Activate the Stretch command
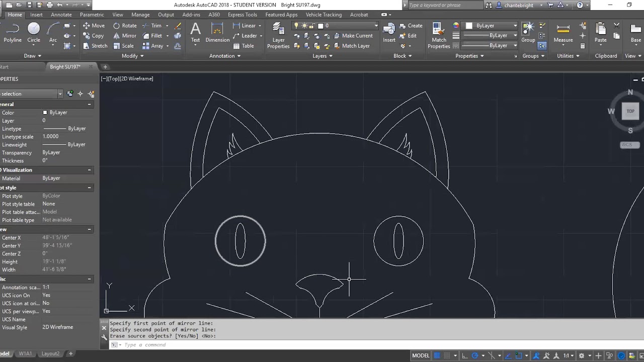 95,46
